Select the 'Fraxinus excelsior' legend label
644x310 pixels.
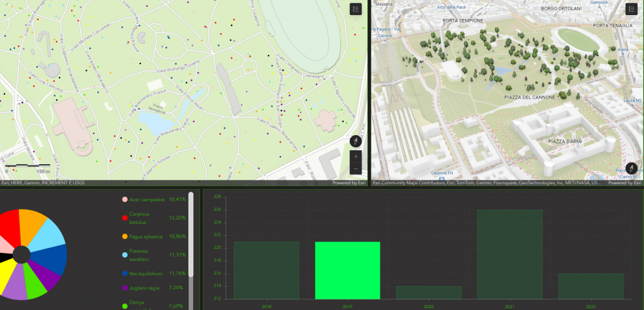coord(139,255)
